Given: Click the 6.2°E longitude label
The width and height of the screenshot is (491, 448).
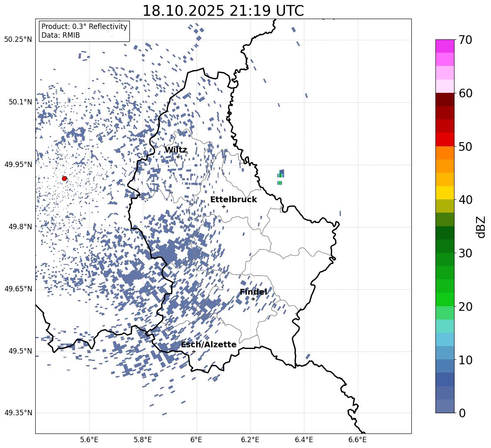Looking at the screenshot, I should (250, 440).
